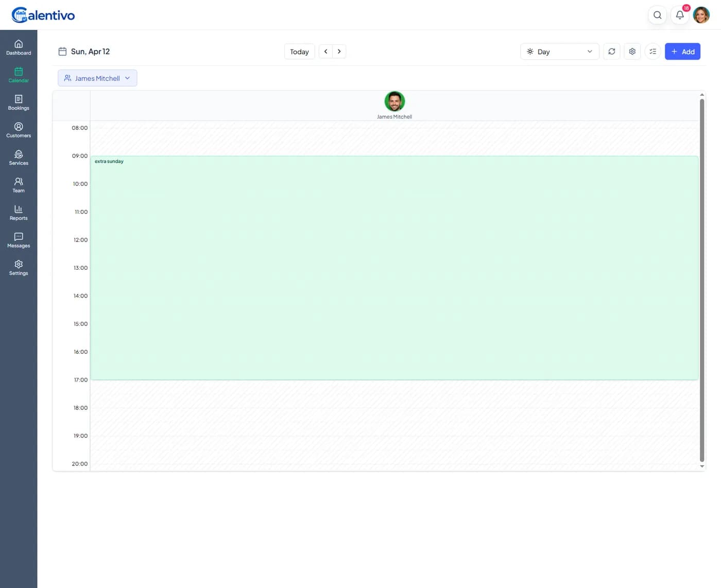Select the extra sunday availability block
The width and height of the screenshot is (721, 588).
coord(394,267)
